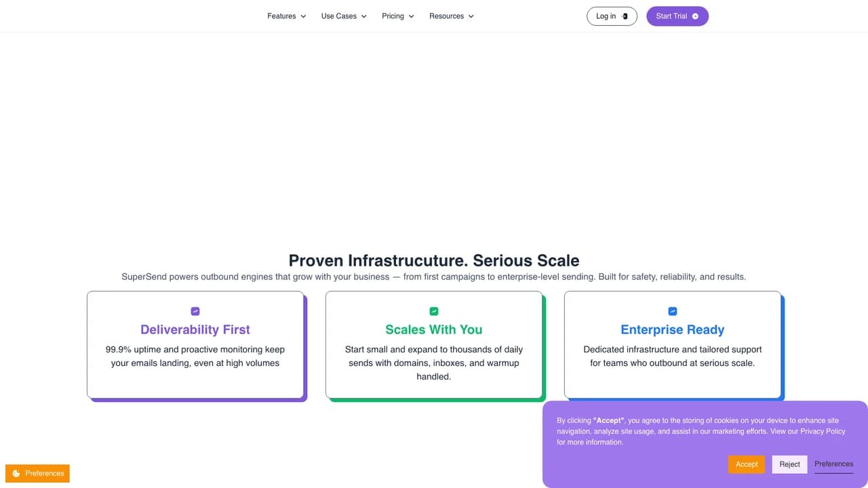This screenshot has width=868, height=488.
Task: Click the "Dedicated infrastructure and tailored support" description
Action: pyautogui.click(x=673, y=357)
